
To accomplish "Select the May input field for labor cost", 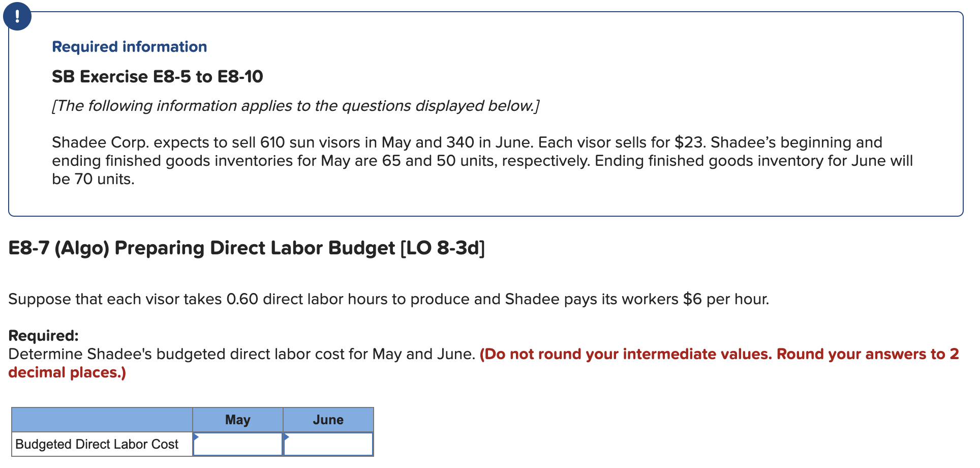I will 238,444.
